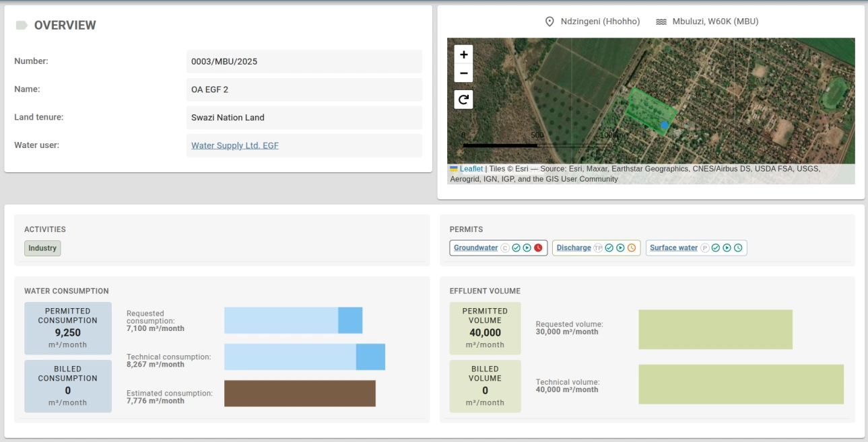Screen dimensions: 868x442
Task: Click the Permitted Volume 40,000 card
Action: (485, 328)
